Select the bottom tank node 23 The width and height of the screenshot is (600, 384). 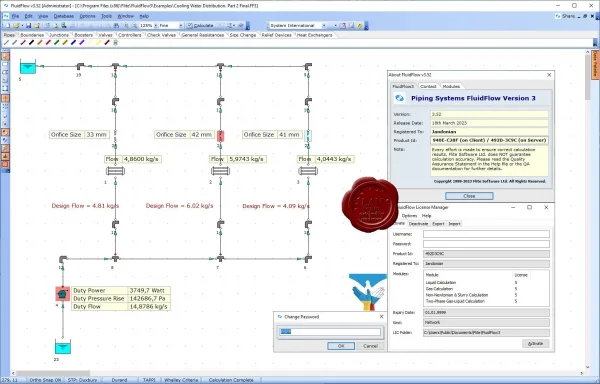click(63, 347)
